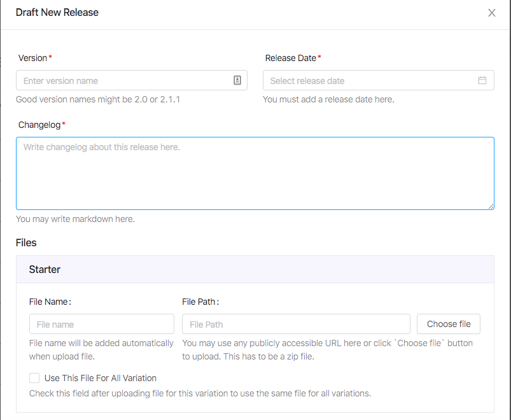This screenshot has height=420, width=511.
Task: Click the File name input
Action: point(102,324)
